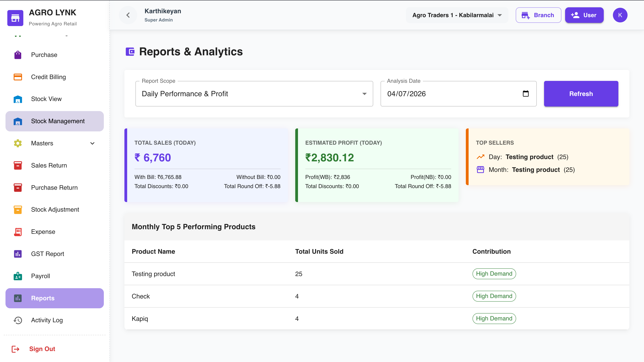The image size is (644, 362).
Task: Click the Check product name
Action: point(140,297)
